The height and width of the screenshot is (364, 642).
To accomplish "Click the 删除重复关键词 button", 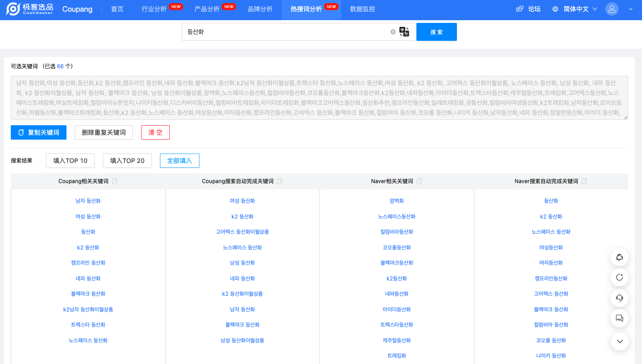I will pos(104,132).
